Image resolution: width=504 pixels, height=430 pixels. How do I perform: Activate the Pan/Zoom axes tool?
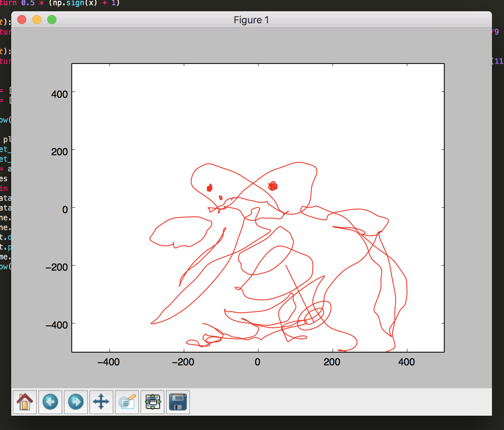tap(101, 402)
